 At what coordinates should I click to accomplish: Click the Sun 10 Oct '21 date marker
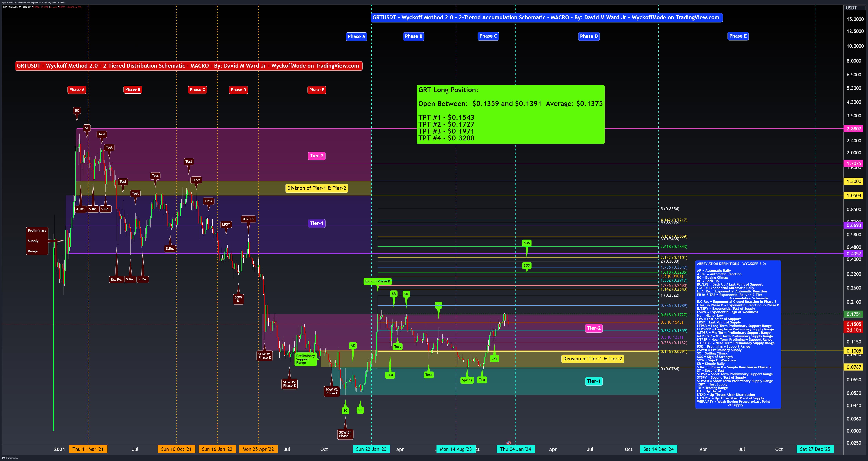(176, 449)
